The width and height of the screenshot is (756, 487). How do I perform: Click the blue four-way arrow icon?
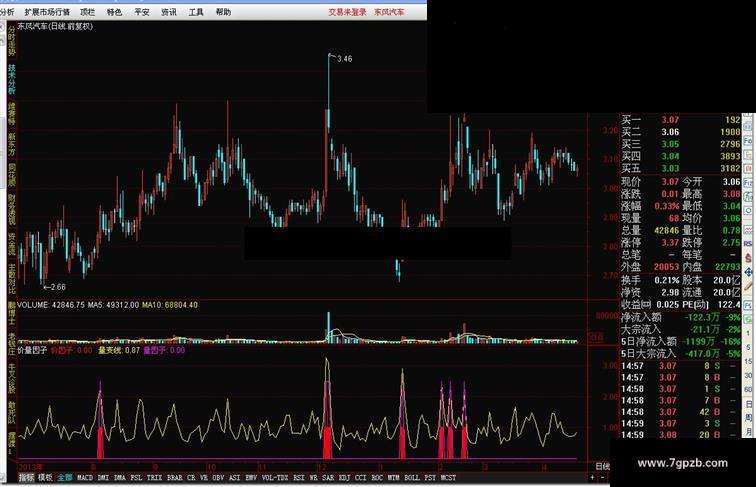coord(748,271)
